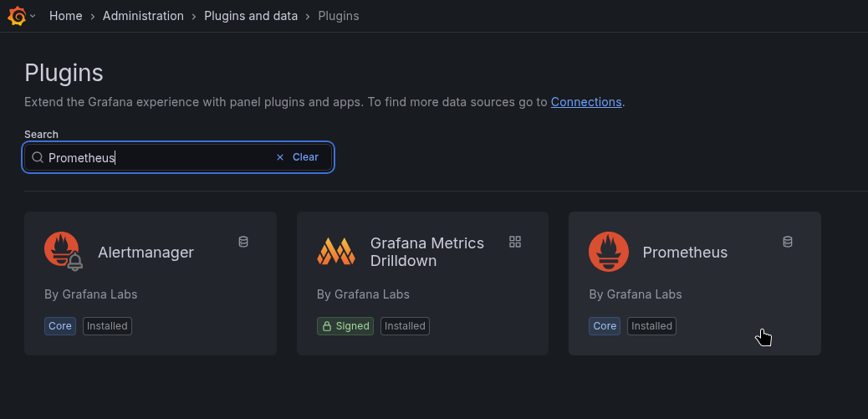Navigate to Administration breadcrumb
The image size is (868, 419).
(143, 16)
